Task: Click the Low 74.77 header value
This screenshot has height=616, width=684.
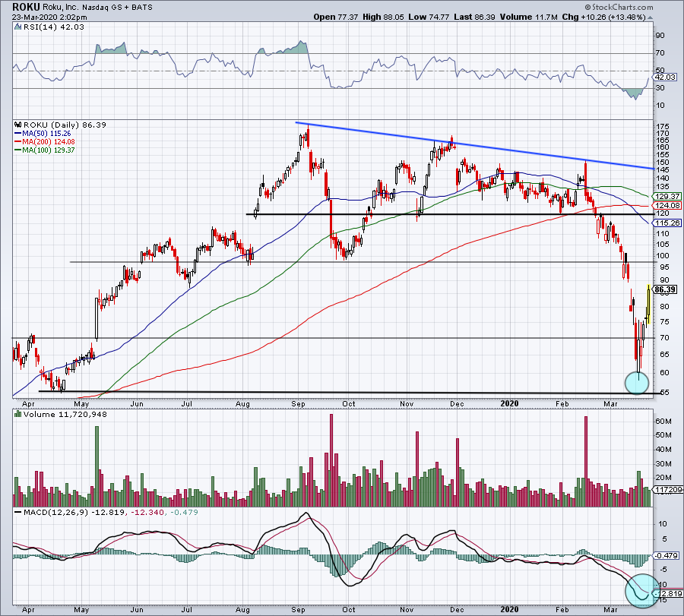Action: coord(429,17)
